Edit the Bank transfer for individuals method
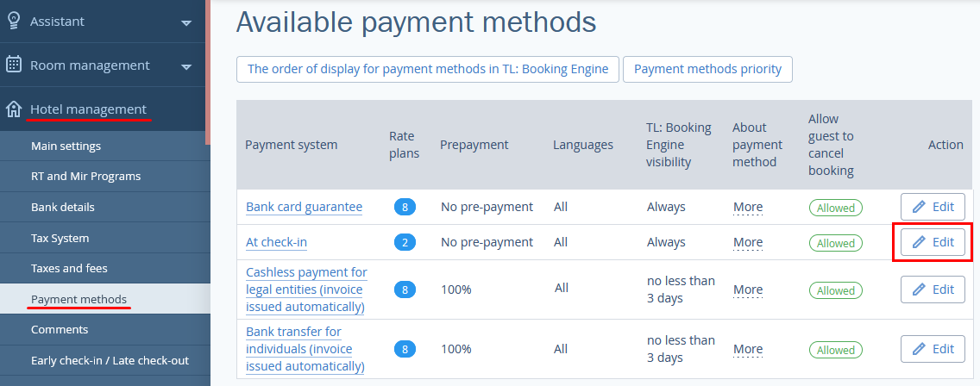Screen dimensions: 980x386 [x=933, y=349]
